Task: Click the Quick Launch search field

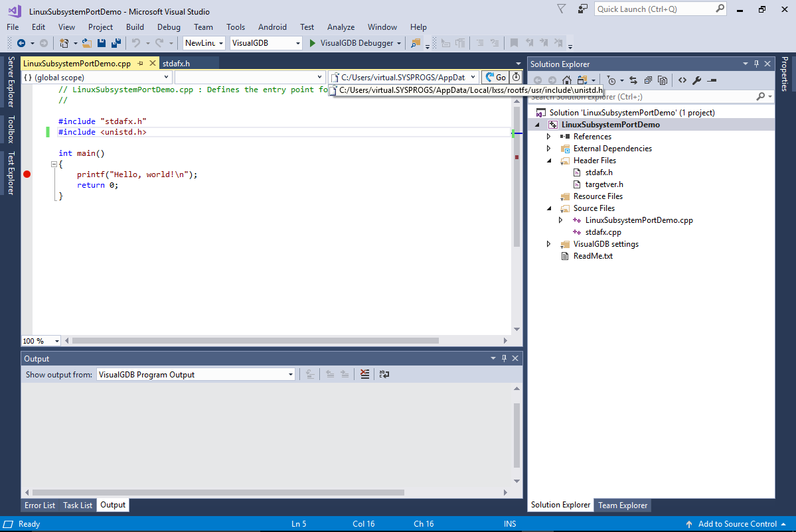Action: [x=655, y=9]
